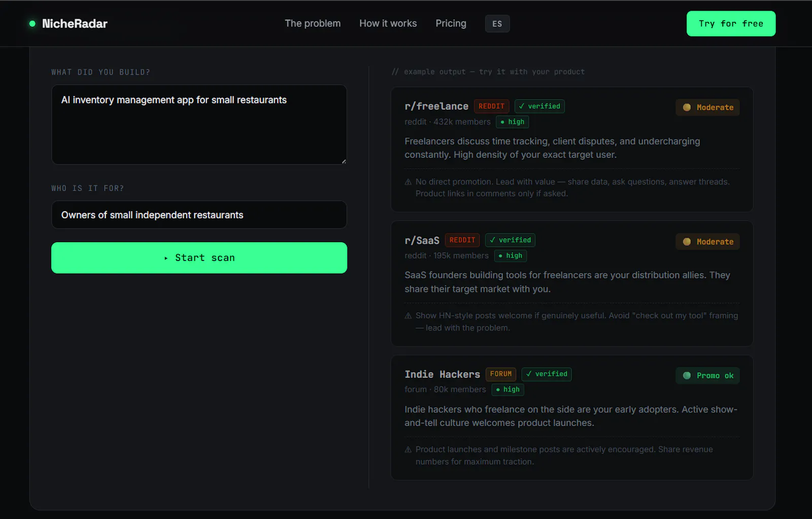Screen dimensions: 812x519
Task: Click the 'Indie hackers who freelance' description
Action: [571, 416]
